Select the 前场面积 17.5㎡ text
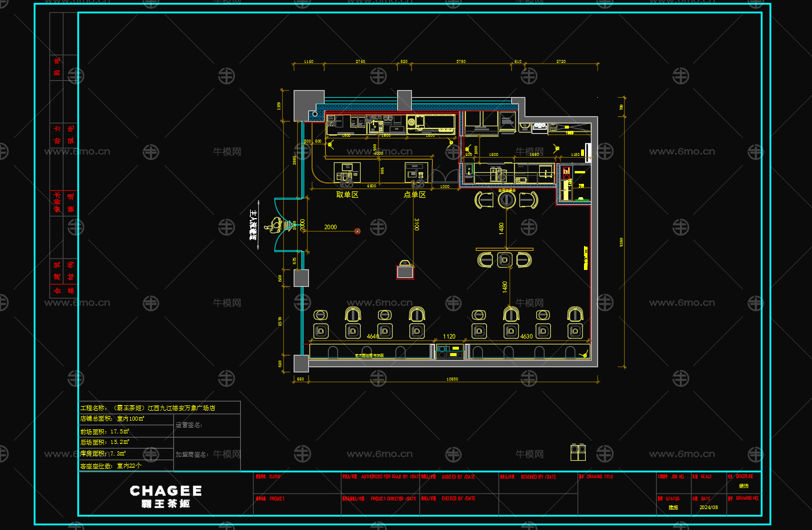This screenshot has height=530, width=812. [x=105, y=432]
